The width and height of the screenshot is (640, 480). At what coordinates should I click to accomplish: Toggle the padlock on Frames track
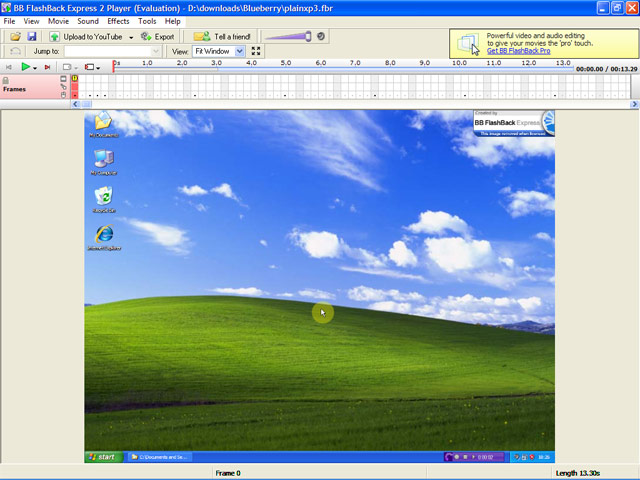pyautogui.click(x=6, y=80)
